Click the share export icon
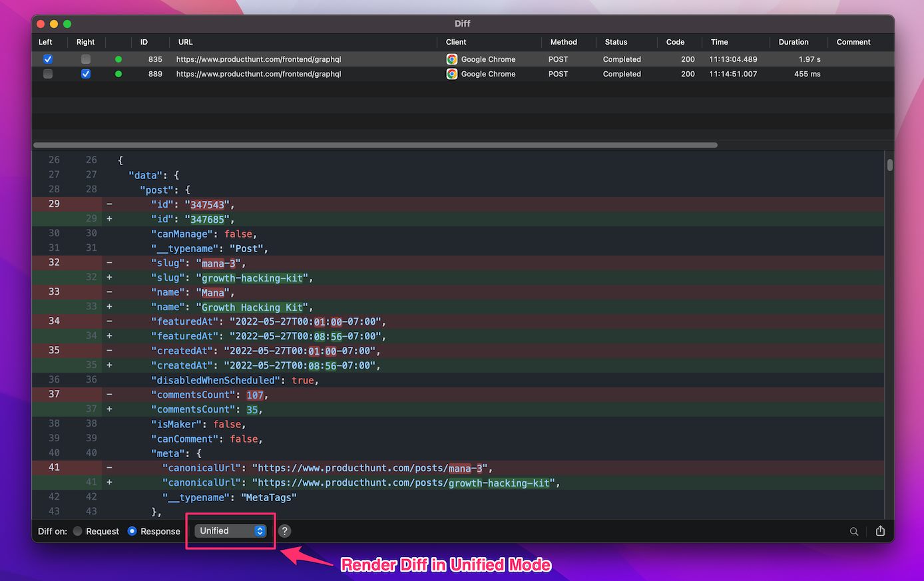The height and width of the screenshot is (581, 924). coord(880,531)
